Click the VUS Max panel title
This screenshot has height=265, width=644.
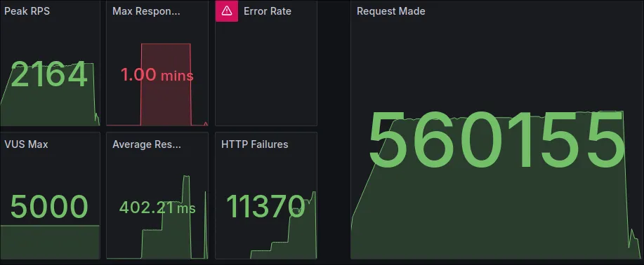26,144
